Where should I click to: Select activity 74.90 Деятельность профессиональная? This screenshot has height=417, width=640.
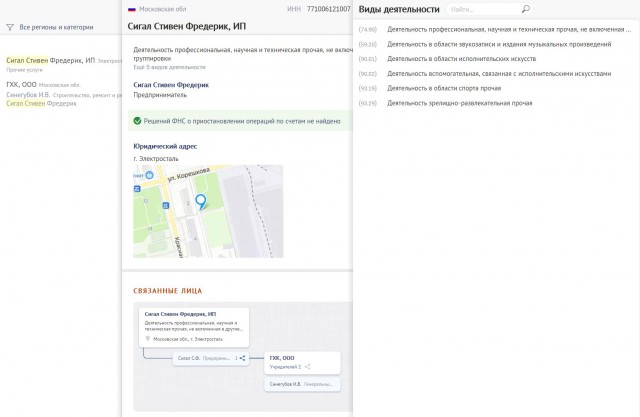[x=495, y=29]
